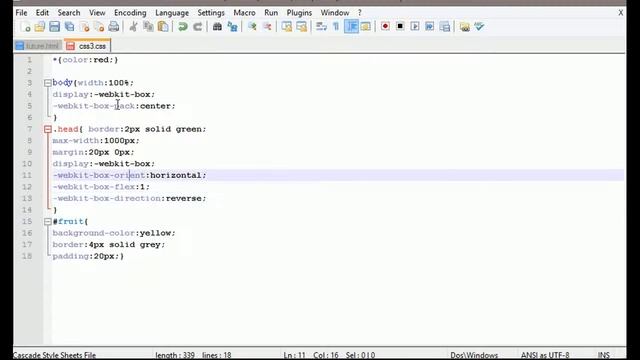The height and width of the screenshot is (360, 640).
Task: Collapse the body rule fold marker
Action: [x=48, y=83]
